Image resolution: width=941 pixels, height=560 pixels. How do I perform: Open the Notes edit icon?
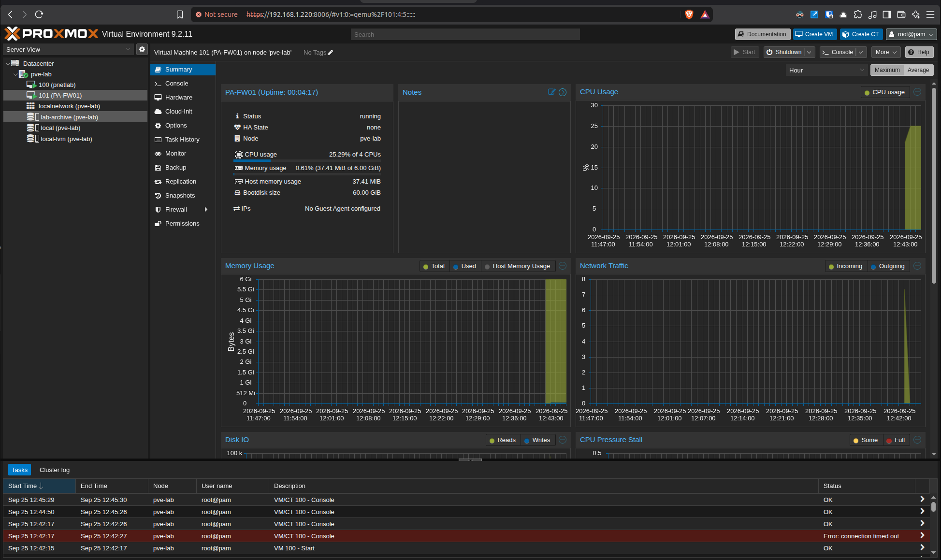point(551,92)
